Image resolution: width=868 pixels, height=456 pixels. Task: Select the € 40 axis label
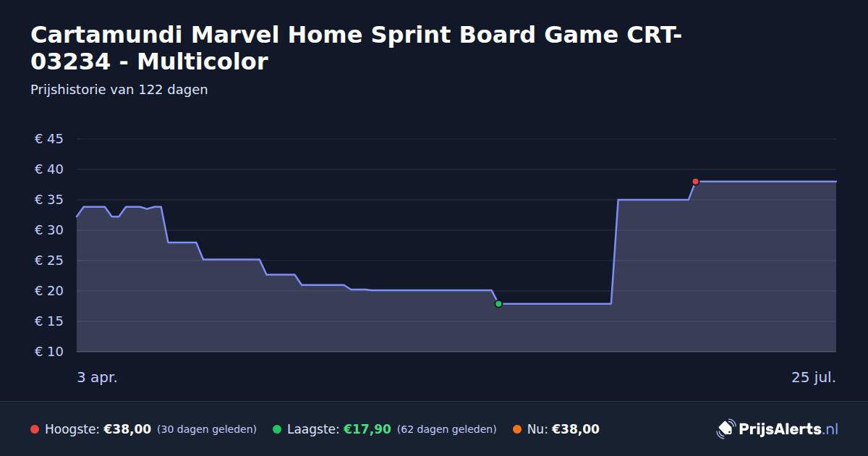(49, 169)
